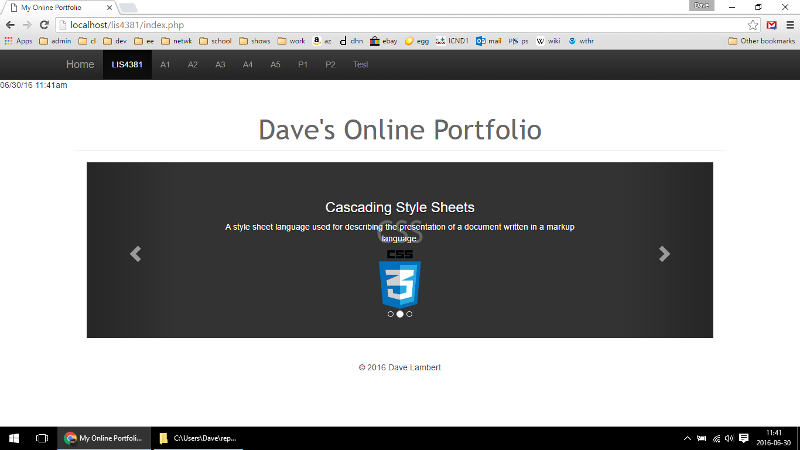Open the ICND1 bookmark
This screenshot has height=450, width=800.
coord(452,41)
